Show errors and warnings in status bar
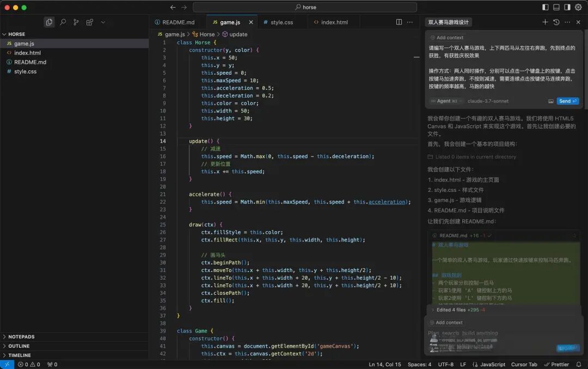588x369 pixels. tap(28, 365)
